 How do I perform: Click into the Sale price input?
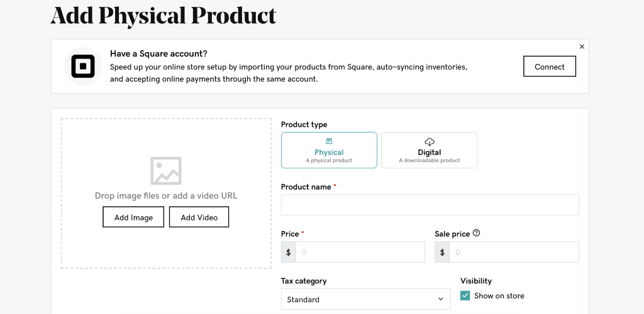tap(514, 252)
